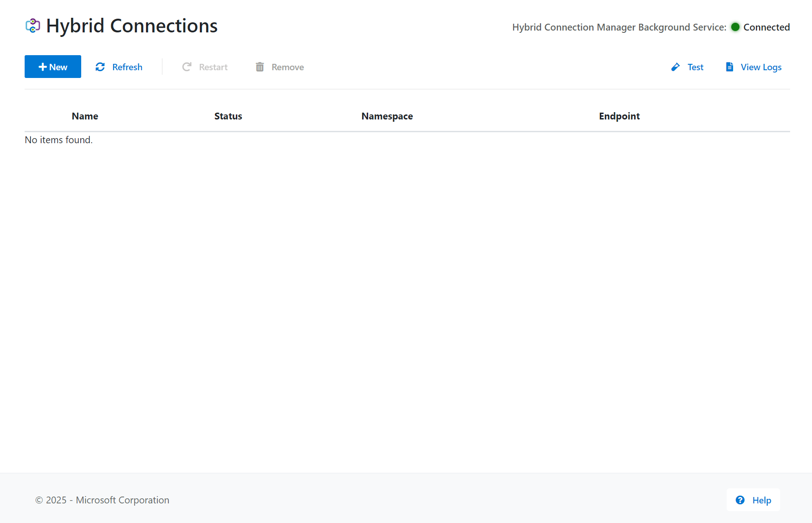The height and width of the screenshot is (523, 812).
Task: Click the Name column header
Action: tap(85, 116)
